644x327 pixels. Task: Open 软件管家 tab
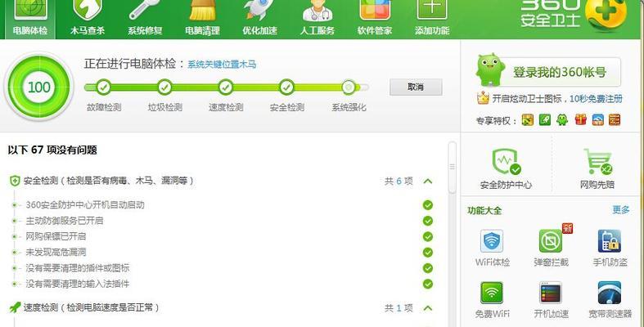pos(375,19)
